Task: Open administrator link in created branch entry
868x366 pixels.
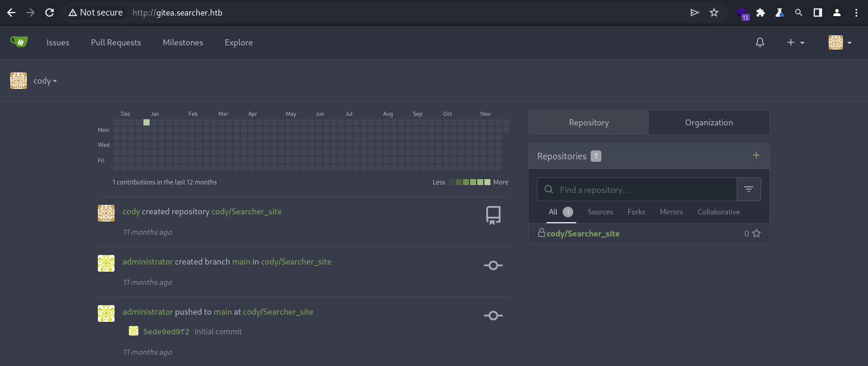Action: [x=148, y=262]
